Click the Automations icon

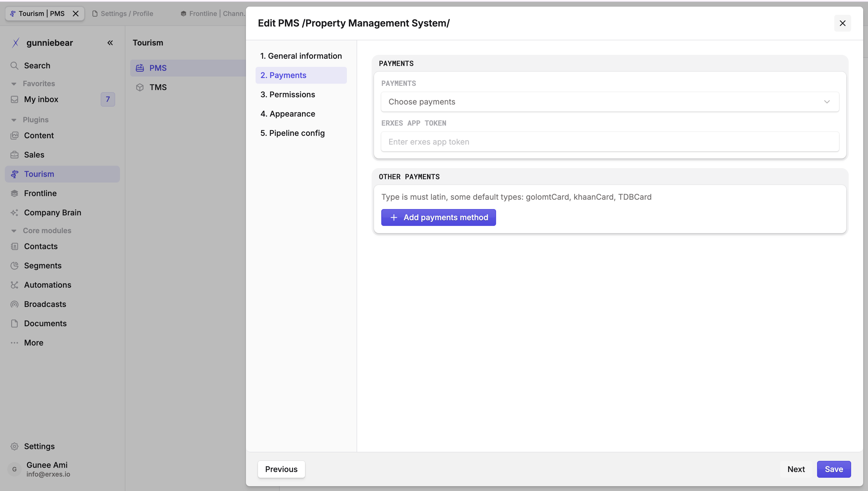(x=14, y=285)
